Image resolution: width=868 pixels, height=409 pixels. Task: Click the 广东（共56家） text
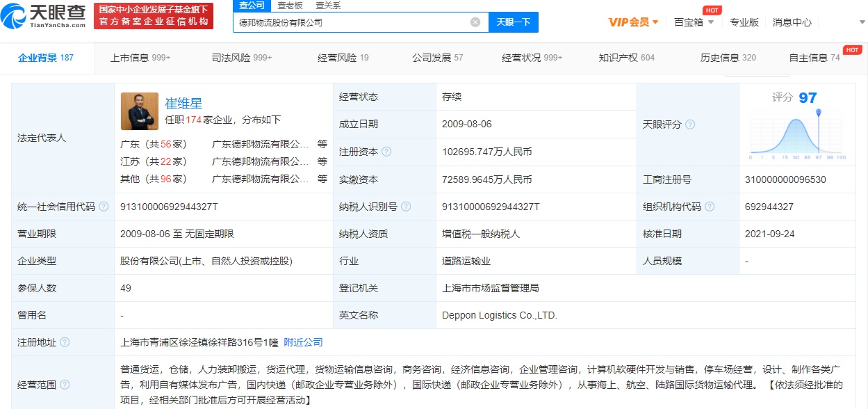154,144
